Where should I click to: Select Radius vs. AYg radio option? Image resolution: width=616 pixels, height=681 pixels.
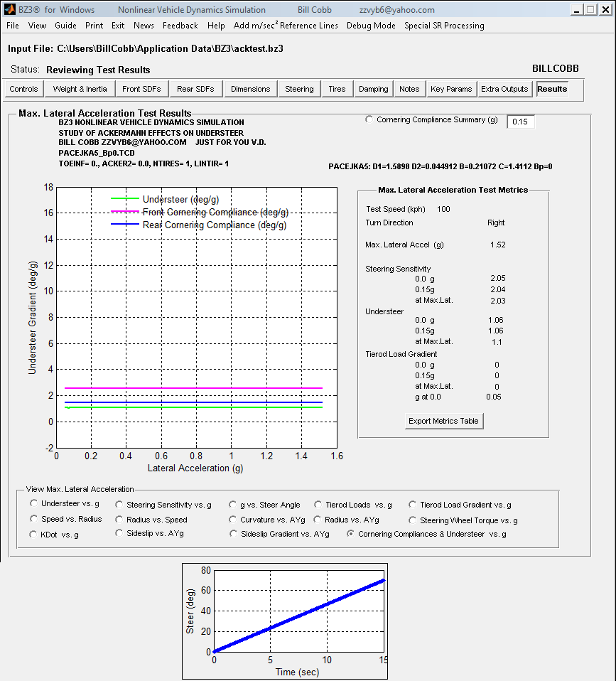pos(318,520)
